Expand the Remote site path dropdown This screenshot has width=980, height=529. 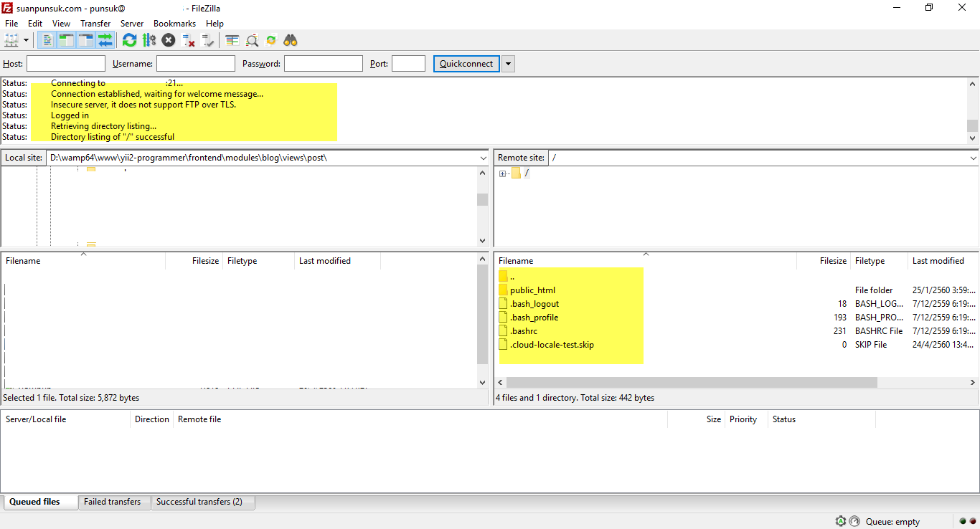pos(973,158)
